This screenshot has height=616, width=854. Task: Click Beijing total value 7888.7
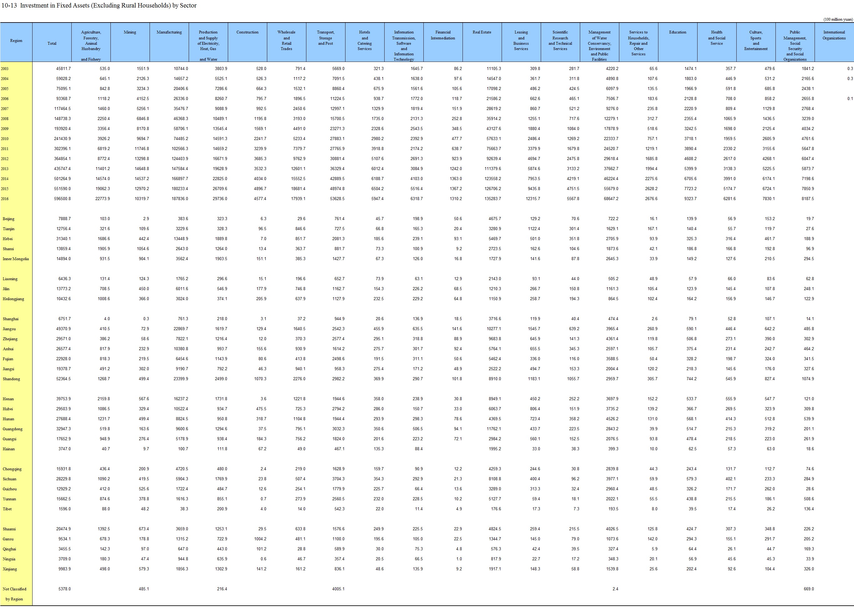pos(64,219)
